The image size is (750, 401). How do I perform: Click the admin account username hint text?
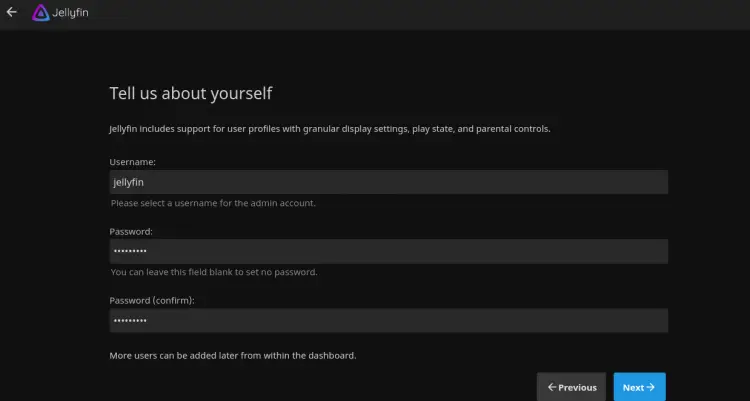(x=213, y=203)
